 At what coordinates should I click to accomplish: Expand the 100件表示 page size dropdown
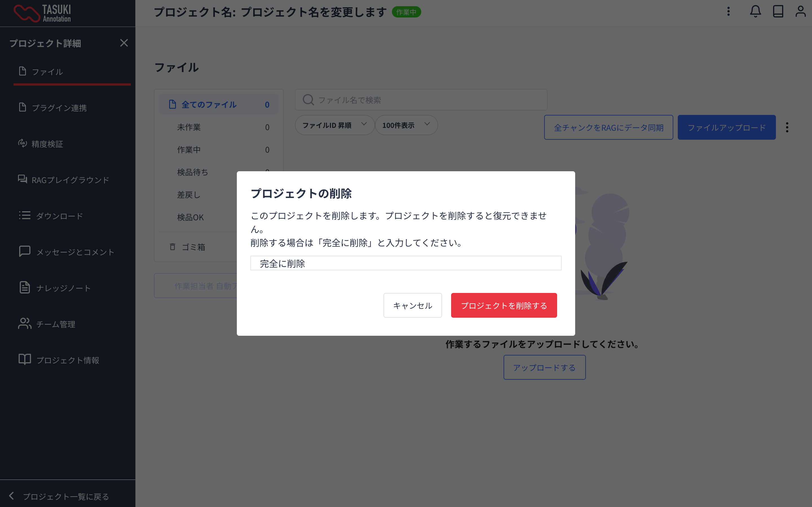(x=406, y=125)
